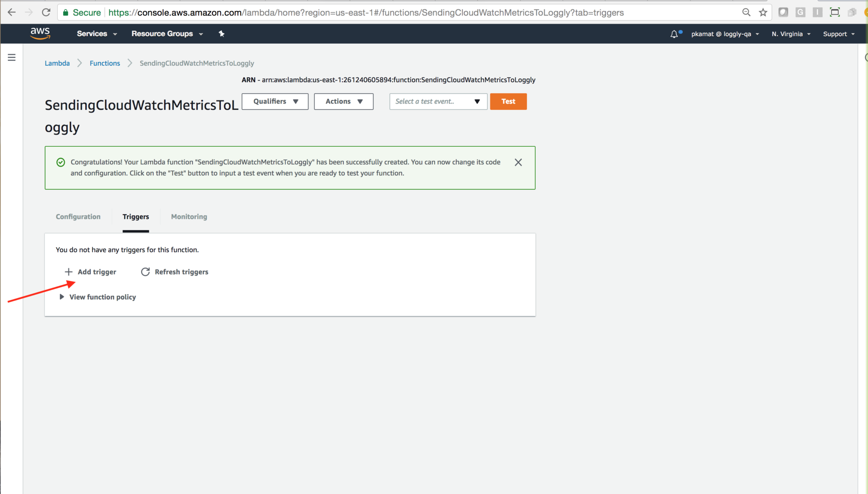Open the Select a test event combo box
Image resolution: width=868 pixels, height=494 pixels.
pyautogui.click(x=438, y=101)
